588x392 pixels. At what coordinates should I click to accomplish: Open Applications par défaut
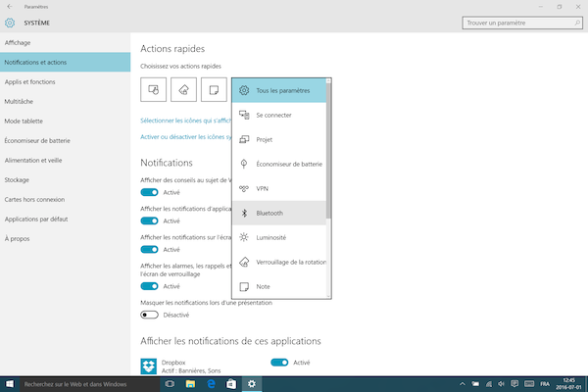[x=66, y=220]
